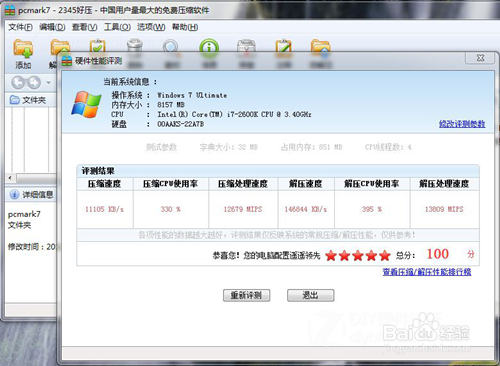500x366 pixels.
Task: Click the 压缩速度 column header
Action: click(x=105, y=184)
